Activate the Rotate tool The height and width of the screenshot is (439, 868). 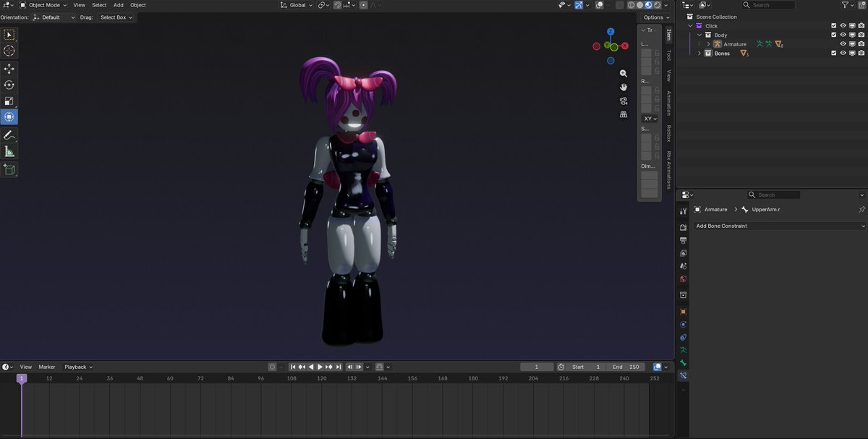tap(9, 85)
